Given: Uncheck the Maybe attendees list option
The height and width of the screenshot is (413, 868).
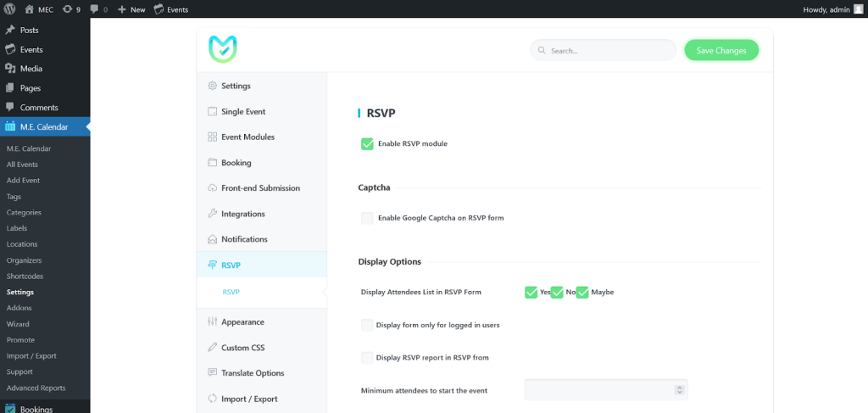Looking at the screenshot, I should (582, 293).
